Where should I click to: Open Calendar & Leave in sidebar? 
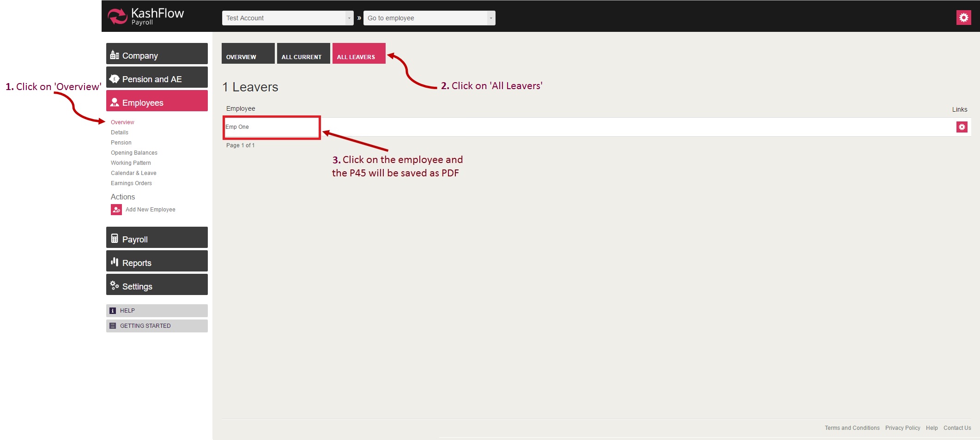click(x=133, y=173)
